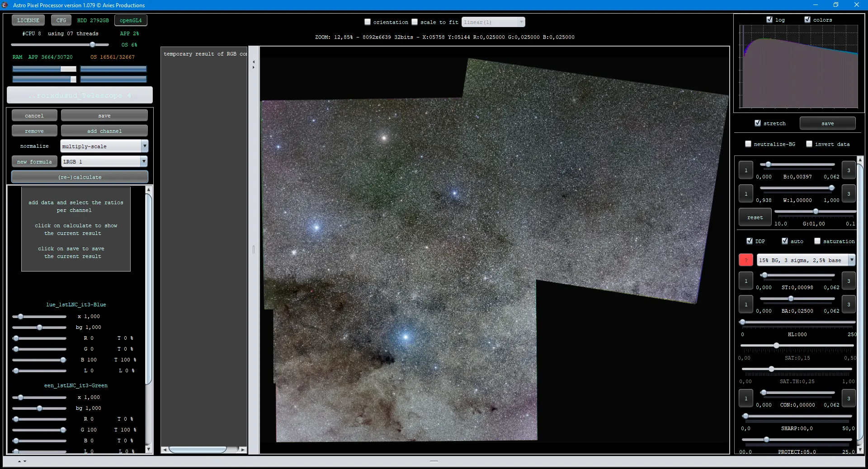Click the small arrows in the bottom-left console bar
The width and height of the screenshot is (868, 469).
[22, 461]
